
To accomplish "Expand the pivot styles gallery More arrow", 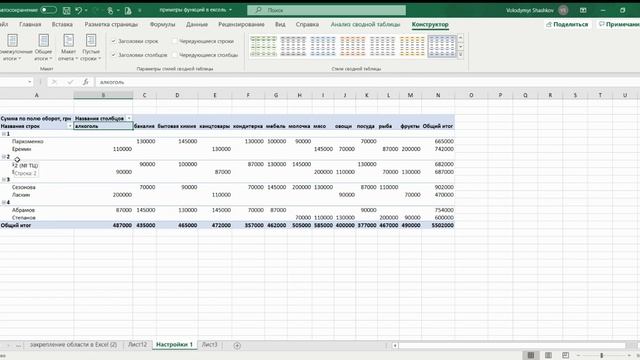I will [x=461, y=55].
